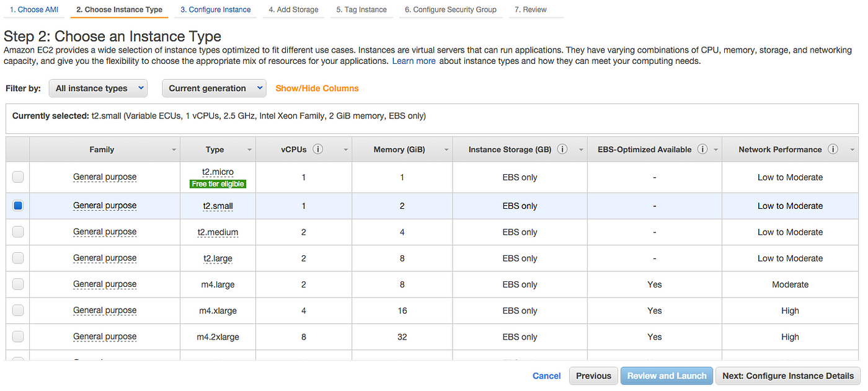Select the t2.medium instance checkbox
Image resolution: width=868 pixels, height=391 pixels.
click(x=18, y=232)
